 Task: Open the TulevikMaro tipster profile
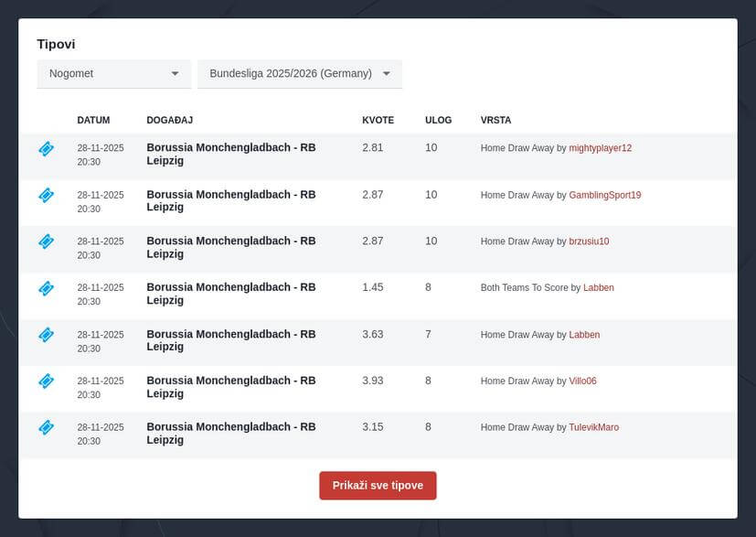pos(593,427)
